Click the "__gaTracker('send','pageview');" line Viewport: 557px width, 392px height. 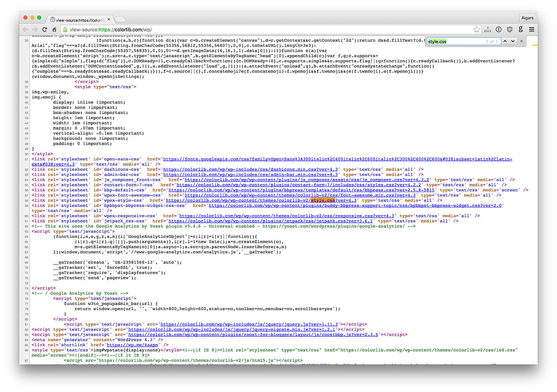[95, 278]
